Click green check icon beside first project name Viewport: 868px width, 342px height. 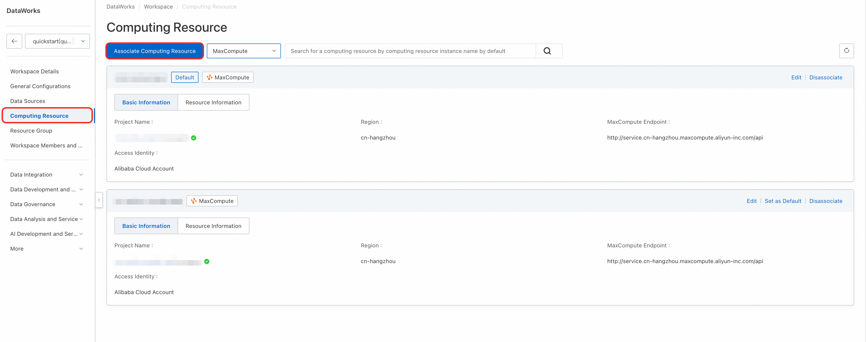[193, 138]
